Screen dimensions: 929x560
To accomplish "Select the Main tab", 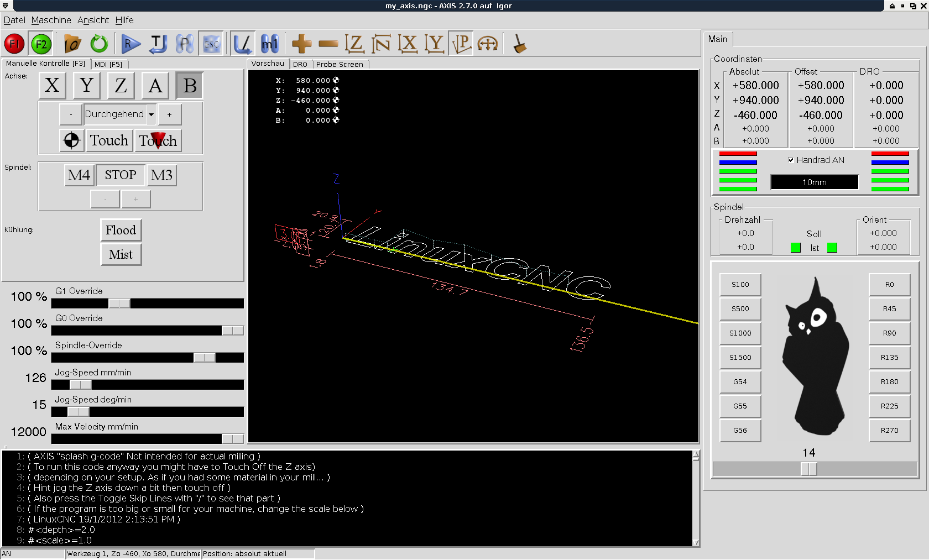I will (718, 39).
